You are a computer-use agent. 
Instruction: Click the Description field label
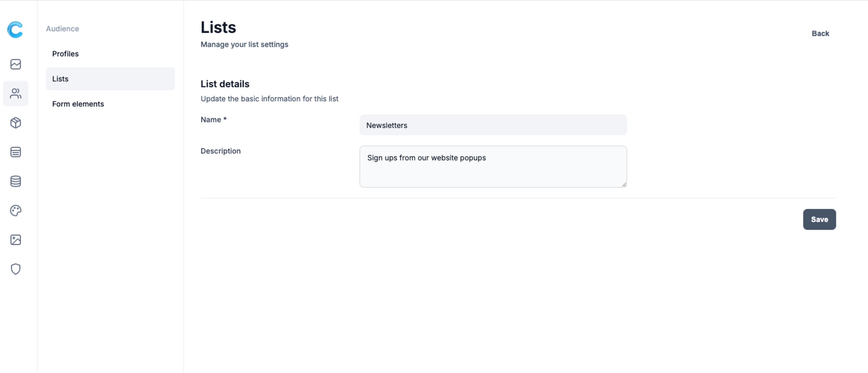pos(220,151)
